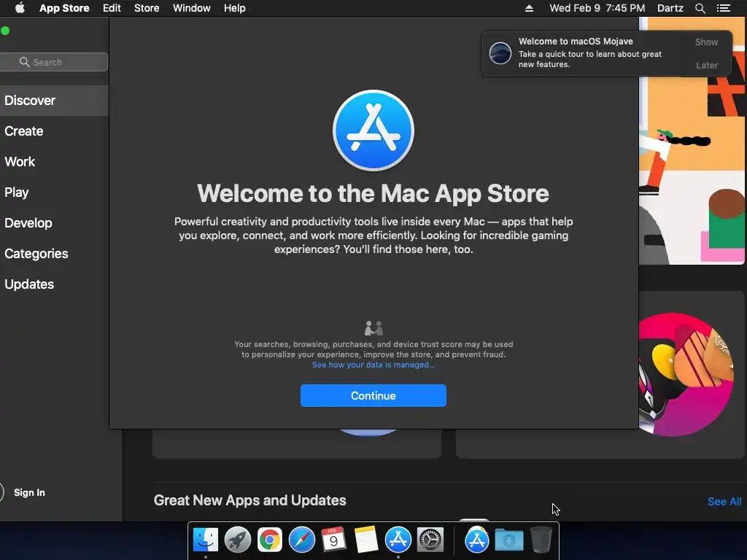The image size is (747, 560).
Task: Open the App Store menu
Action: pyautogui.click(x=64, y=8)
